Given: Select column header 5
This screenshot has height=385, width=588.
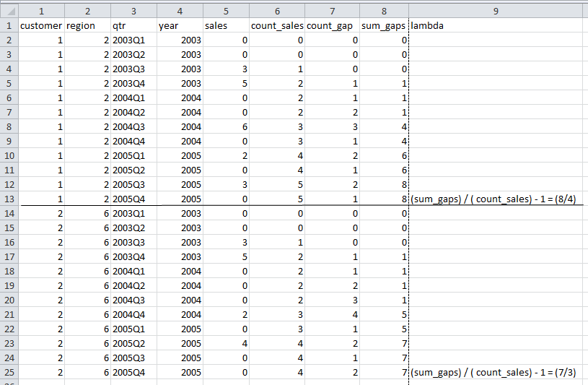Looking at the screenshot, I should (x=226, y=12).
